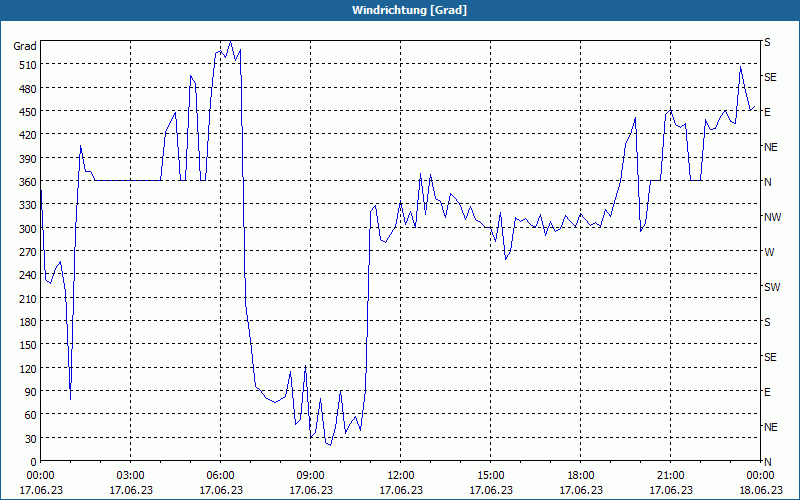
Task: Select the 15:00 time axis label
Action: (491, 476)
